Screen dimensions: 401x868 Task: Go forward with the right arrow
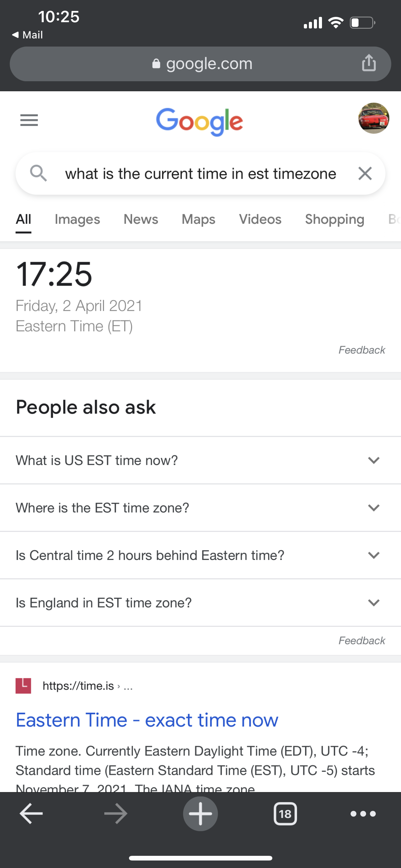116,813
